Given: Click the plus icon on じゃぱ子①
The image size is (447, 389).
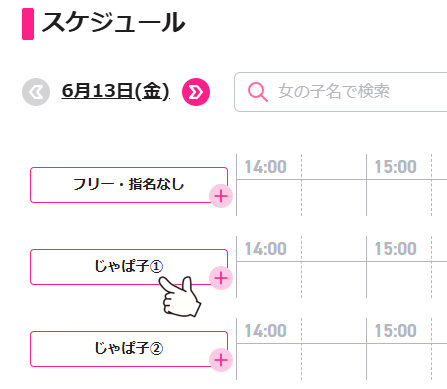Looking at the screenshot, I should (221, 278).
